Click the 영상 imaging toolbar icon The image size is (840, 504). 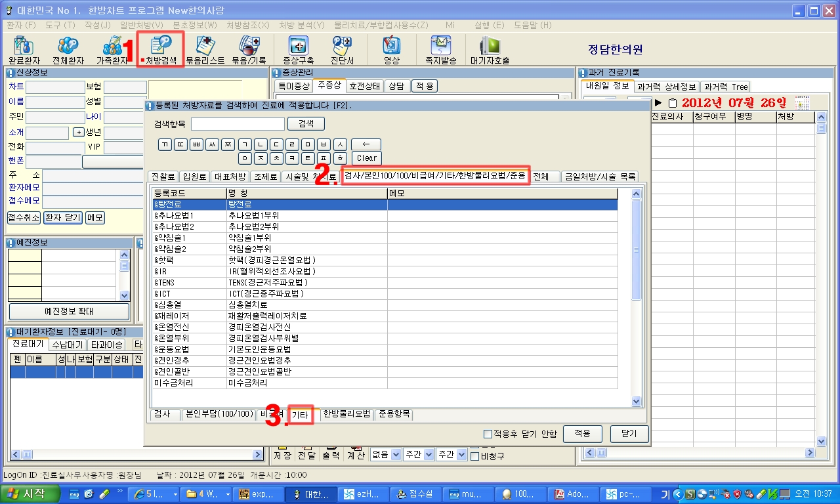click(392, 50)
